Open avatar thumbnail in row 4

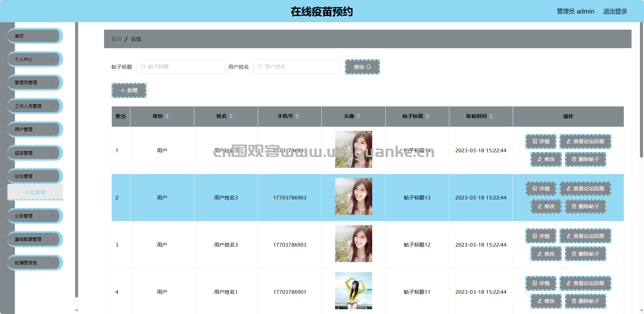click(353, 291)
